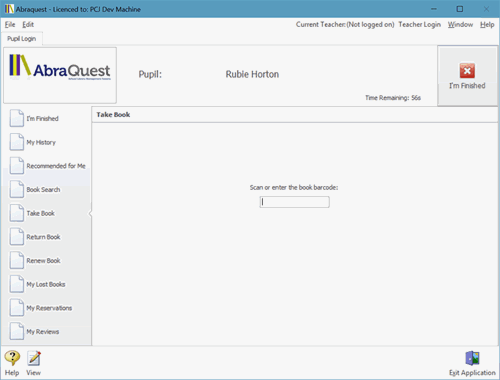The image size is (500, 380).
Task: Click the sidebar I'm Finished label
Action: click(42, 118)
